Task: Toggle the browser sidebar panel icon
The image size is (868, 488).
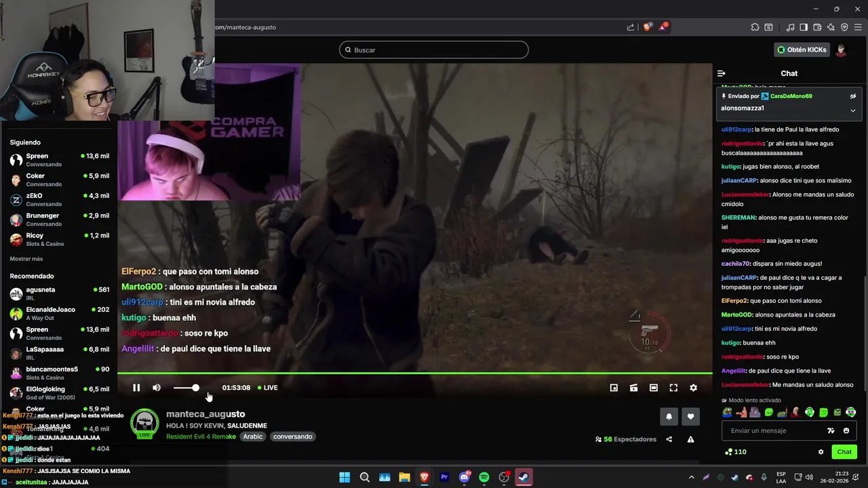Action: click(804, 27)
